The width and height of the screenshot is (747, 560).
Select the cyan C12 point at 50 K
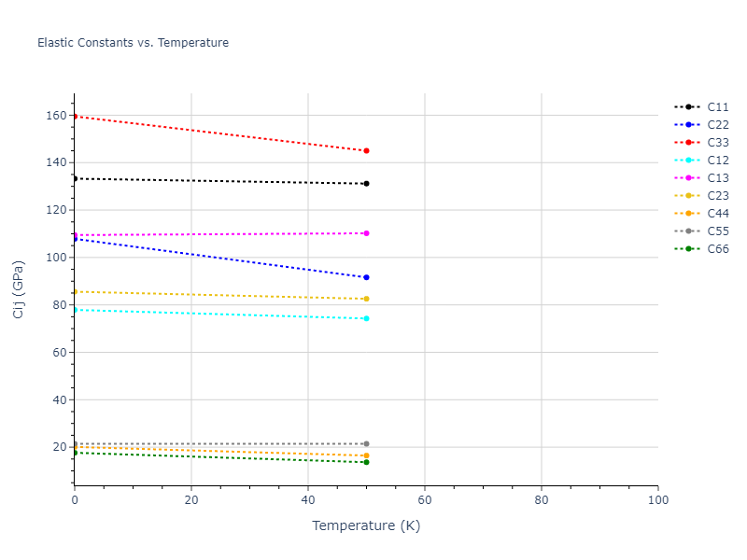click(366, 318)
